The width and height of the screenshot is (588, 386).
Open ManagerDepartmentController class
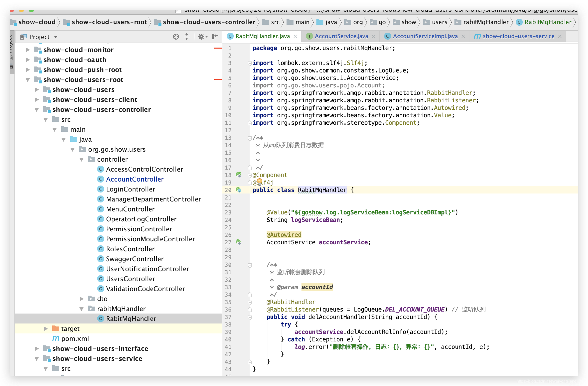tap(153, 199)
